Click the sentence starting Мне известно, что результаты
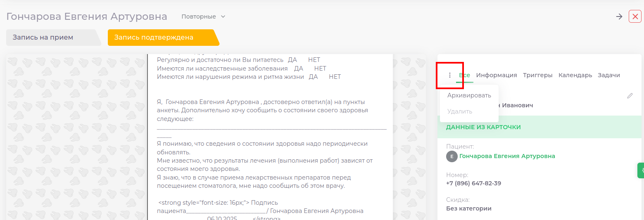644x220 pixels. click(x=265, y=165)
